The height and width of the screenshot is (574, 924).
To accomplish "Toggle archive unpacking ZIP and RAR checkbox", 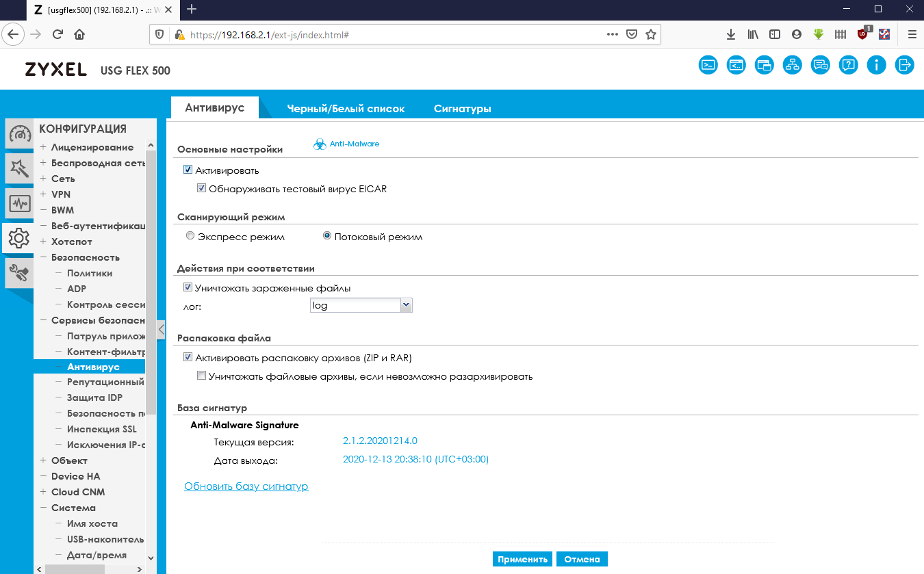I will pyautogui.click(x=188, y=357).
